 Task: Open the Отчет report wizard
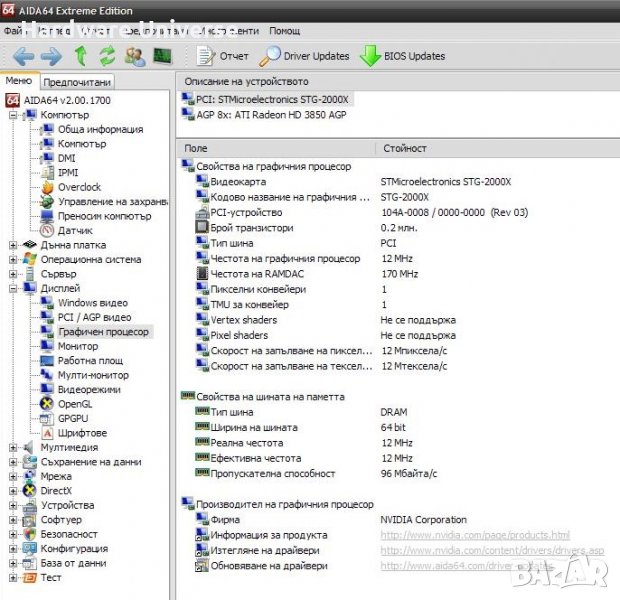click(223, 56)
